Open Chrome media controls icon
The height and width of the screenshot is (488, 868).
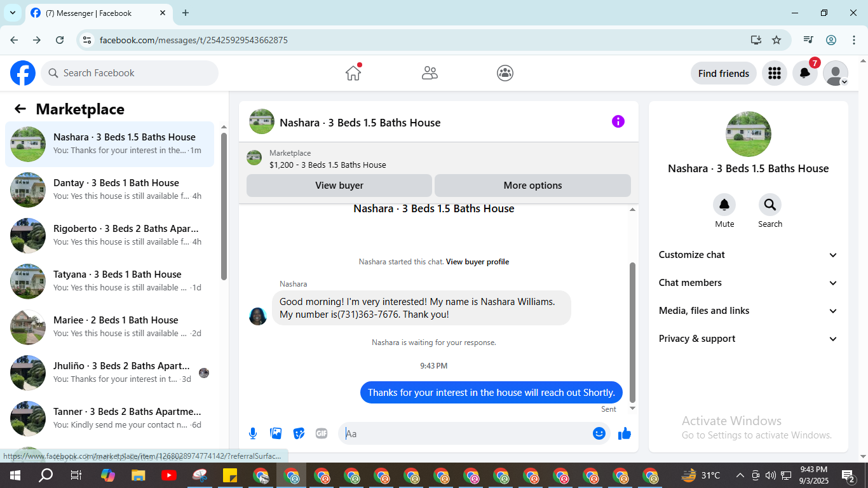click(x=808, y=40)
